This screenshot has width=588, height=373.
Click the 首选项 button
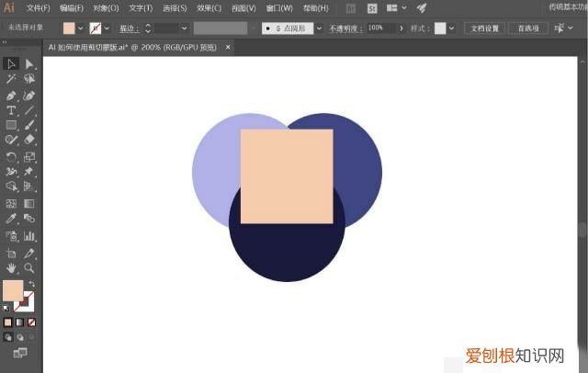pos(528,28)
